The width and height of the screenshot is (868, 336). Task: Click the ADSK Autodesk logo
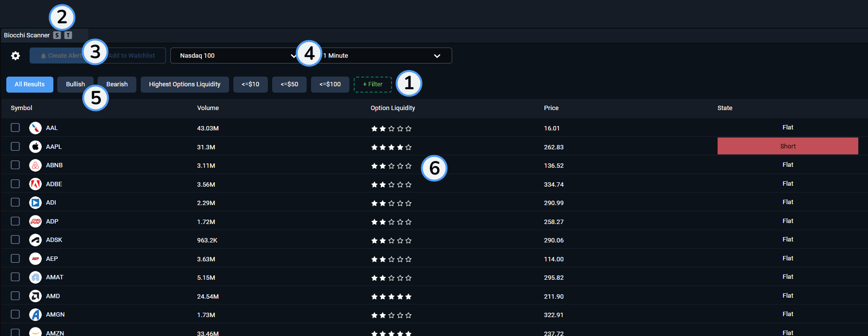(x=35, y=240)
